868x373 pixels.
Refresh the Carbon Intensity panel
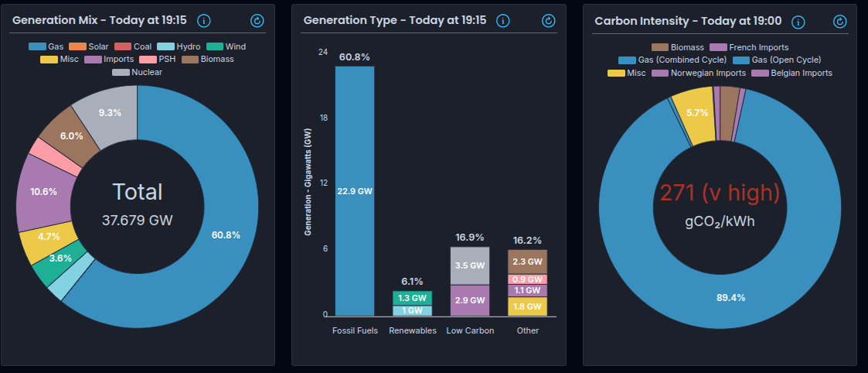tap(839, 22)
